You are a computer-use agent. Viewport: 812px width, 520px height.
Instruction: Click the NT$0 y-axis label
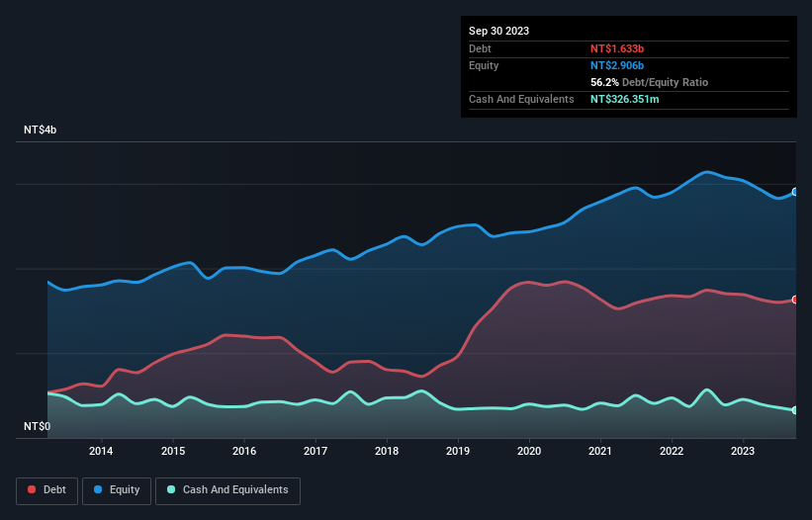coord(38,426)
